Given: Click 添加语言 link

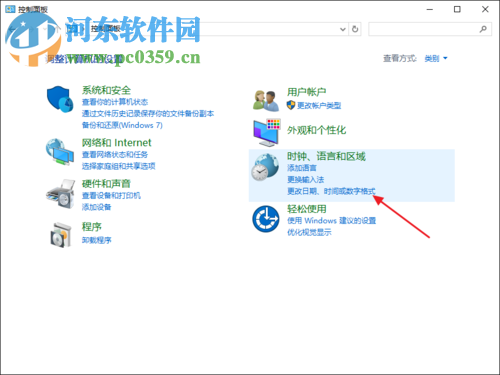Looking at the screenshot, I should click(302, 168).
